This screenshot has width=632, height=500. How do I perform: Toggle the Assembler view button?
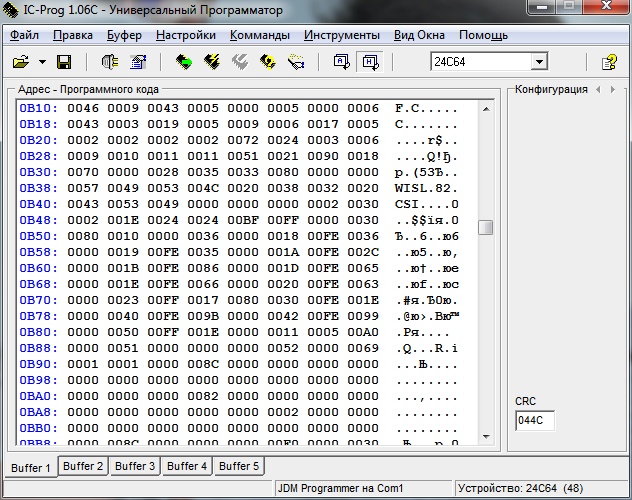pyautogui.click(x=341, y=62)
